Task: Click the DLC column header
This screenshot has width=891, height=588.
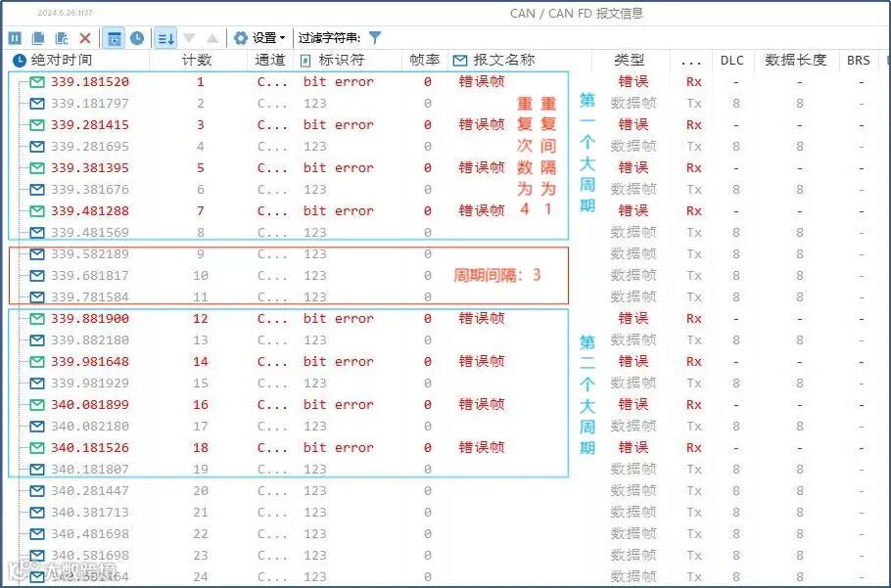Action: [732, 60]
